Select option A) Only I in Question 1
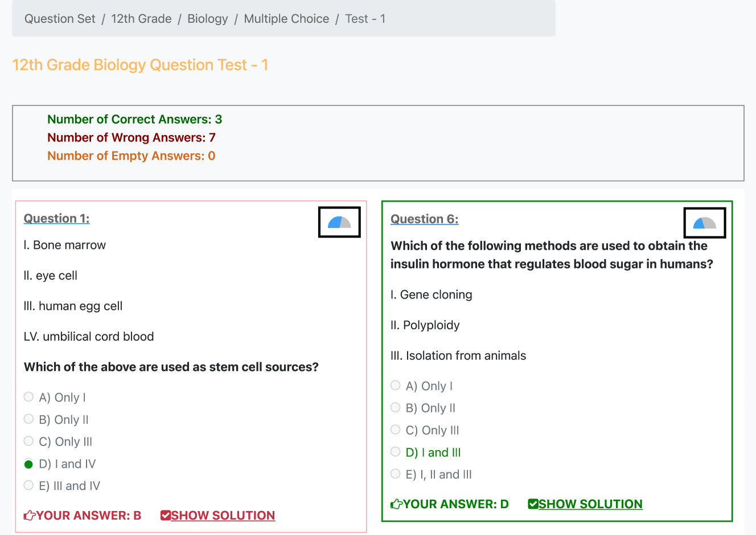 (29, 397)
